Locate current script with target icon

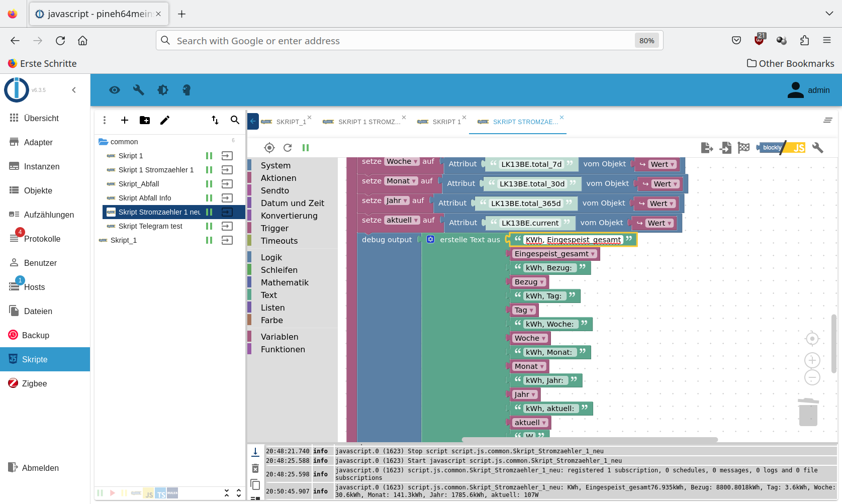[269, 148]
